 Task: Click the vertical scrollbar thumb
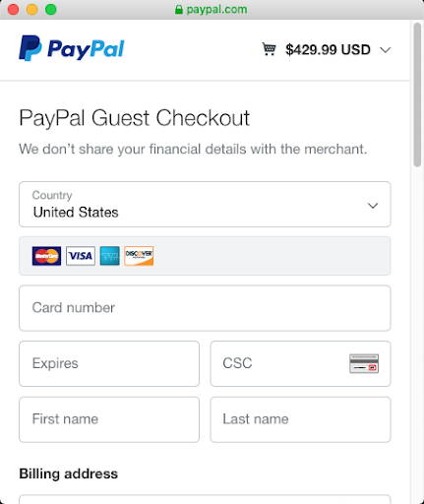pos(417,94)
